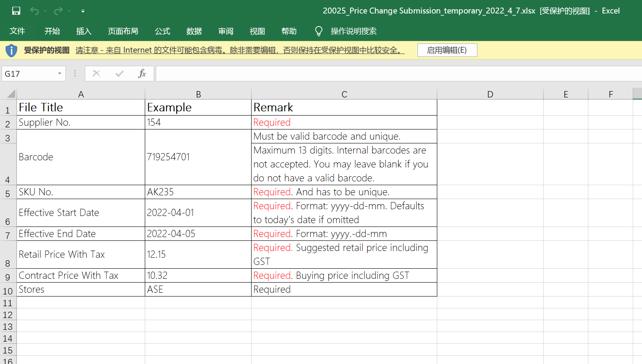Image resolution: width=642 pixels, height=364 pixels.
Task: Click the Protected View shield icon
Action: (11, 50)
